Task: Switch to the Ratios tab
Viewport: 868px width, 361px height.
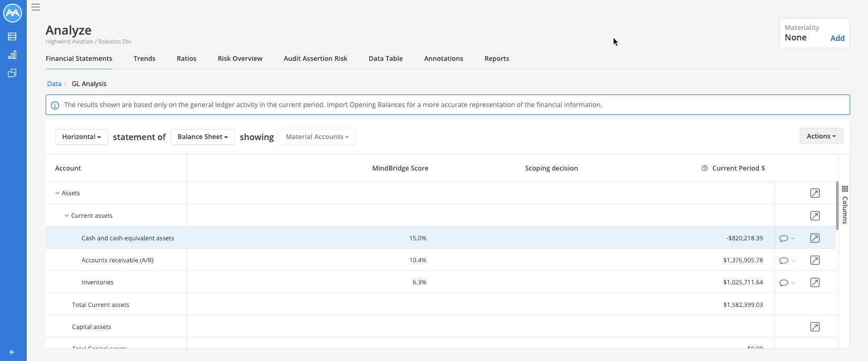Action: [x=186, y=59]
